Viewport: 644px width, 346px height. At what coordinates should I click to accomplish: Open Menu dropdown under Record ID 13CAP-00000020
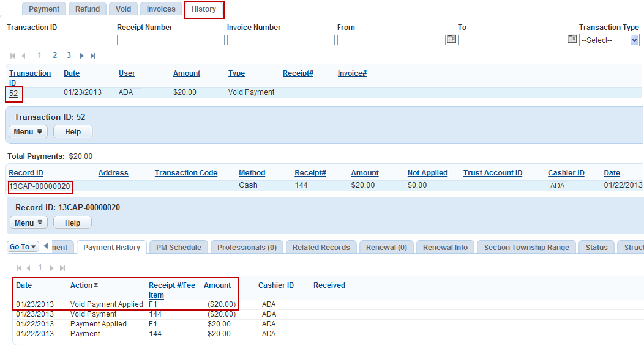28,223
